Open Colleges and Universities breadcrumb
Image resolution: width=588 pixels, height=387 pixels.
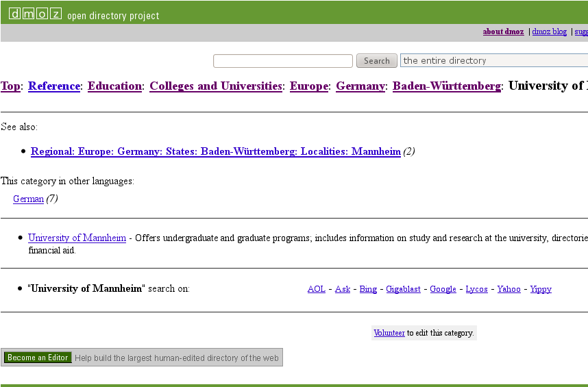click(x=216, y=86)
